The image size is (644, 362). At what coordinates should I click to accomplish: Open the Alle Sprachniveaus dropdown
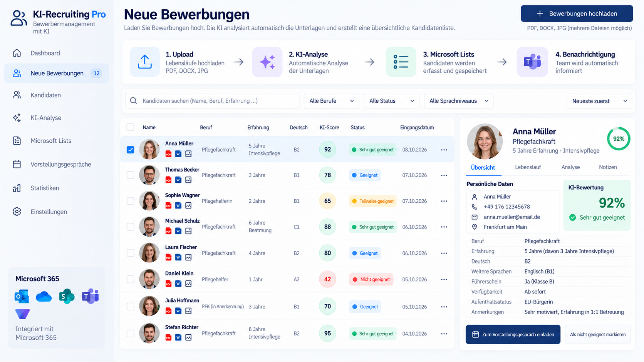pyautogui.click(x=459, y=101)
